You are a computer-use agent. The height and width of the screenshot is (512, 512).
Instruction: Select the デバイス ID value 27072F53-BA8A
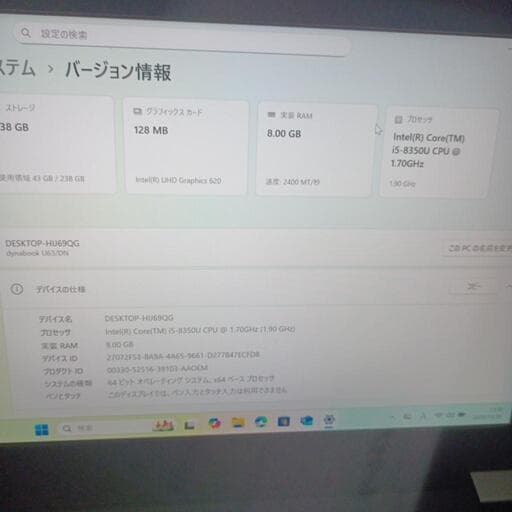[183, 356]
